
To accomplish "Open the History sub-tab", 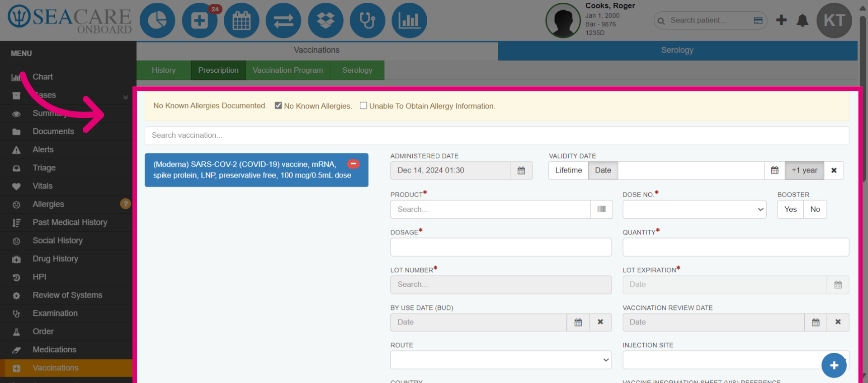I will pyautogui.click(x=164, y=70).
